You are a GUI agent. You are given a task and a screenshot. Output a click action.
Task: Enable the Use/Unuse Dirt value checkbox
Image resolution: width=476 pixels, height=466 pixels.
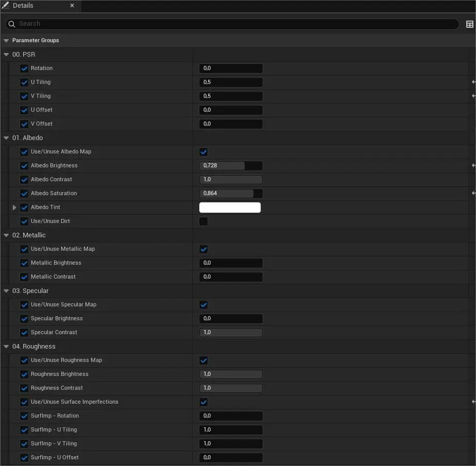[x=203, y=221]
